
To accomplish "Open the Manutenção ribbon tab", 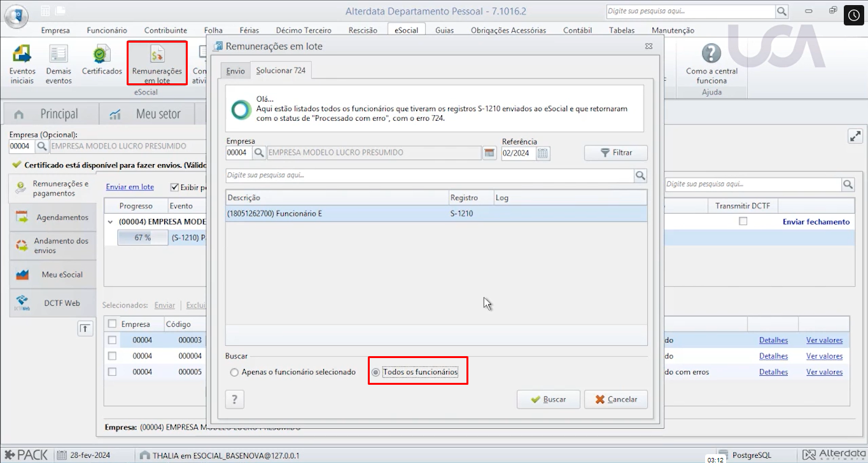I will pos(673,30).
